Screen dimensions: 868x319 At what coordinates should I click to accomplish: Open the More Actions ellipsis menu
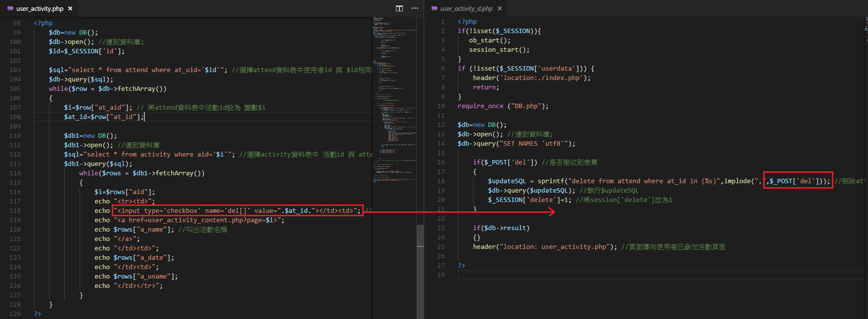pos(415,8)
